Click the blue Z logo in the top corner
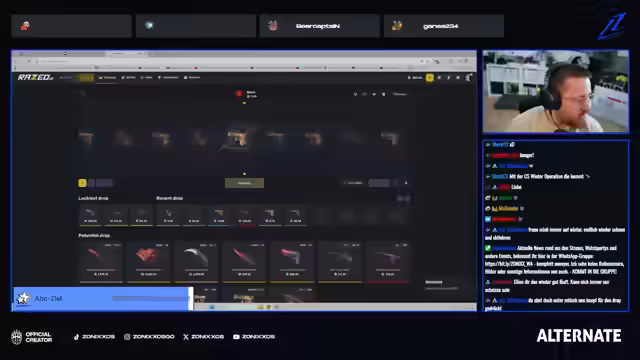The image size is (640, 360). tap(612, 26)
